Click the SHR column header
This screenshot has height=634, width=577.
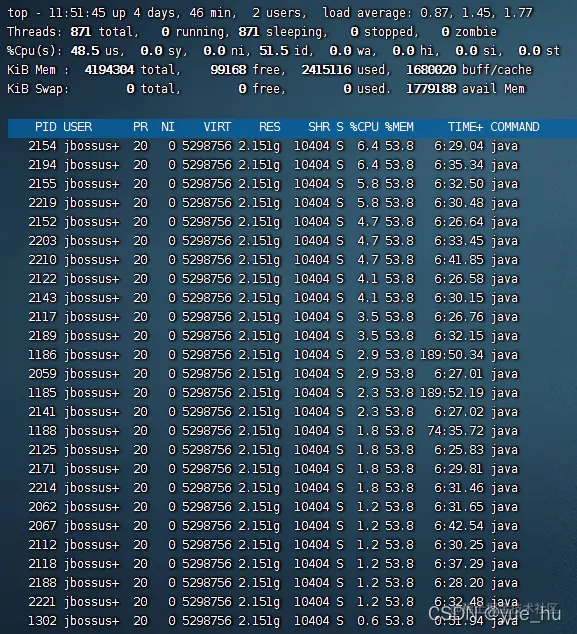coord(319,127)
